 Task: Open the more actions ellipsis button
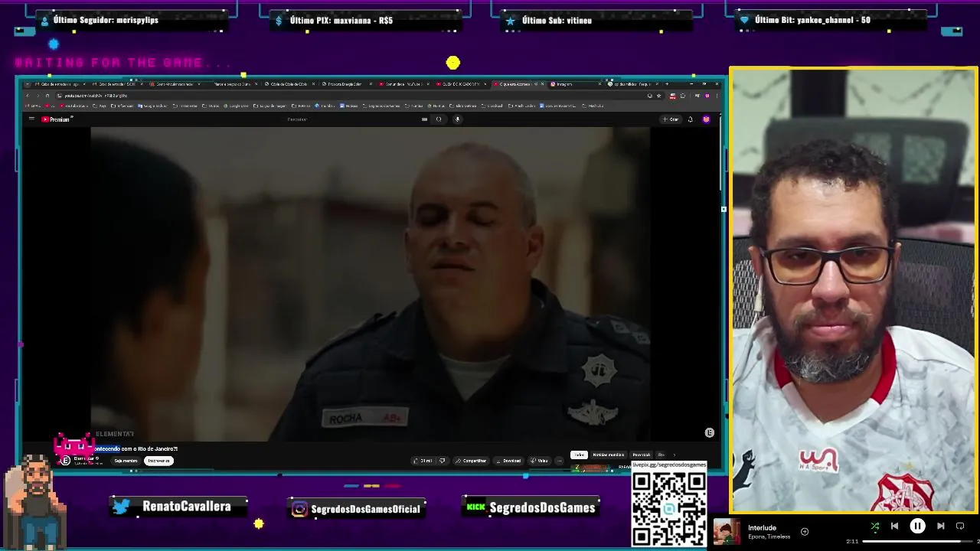click(560, 461)
